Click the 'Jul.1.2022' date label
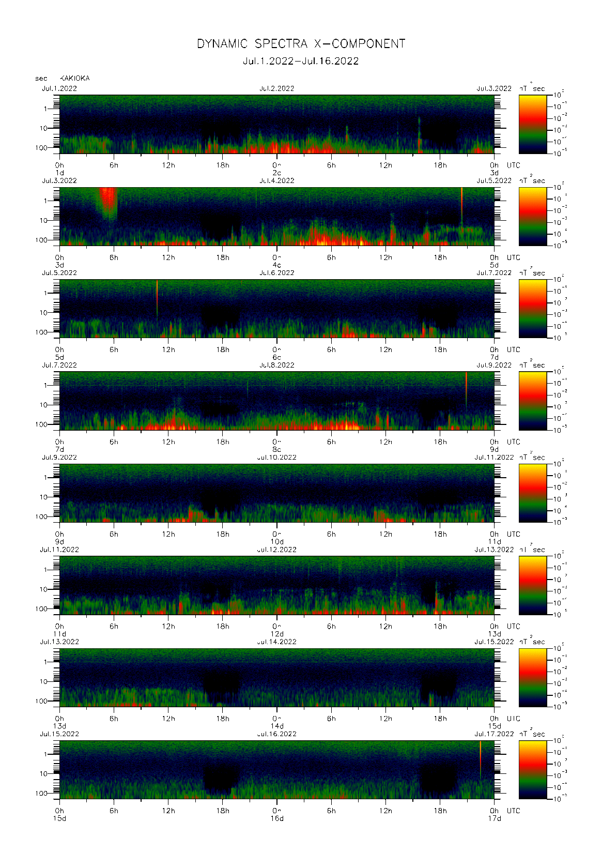This screenshot has height=868, width=602. 59,88
